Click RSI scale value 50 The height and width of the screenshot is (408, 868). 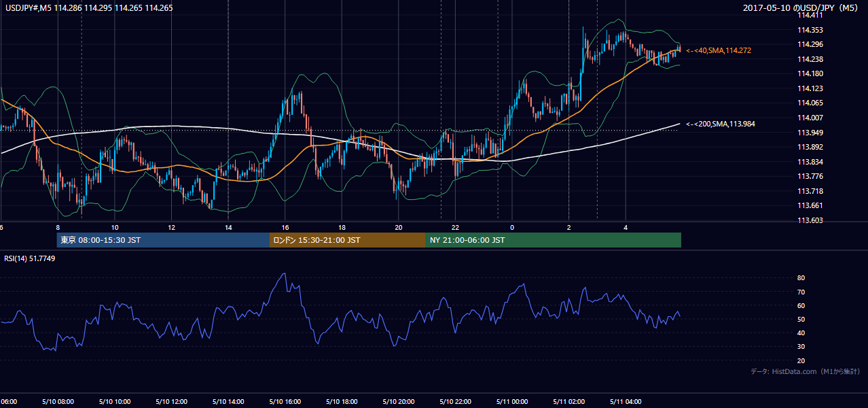pos(801,319)
